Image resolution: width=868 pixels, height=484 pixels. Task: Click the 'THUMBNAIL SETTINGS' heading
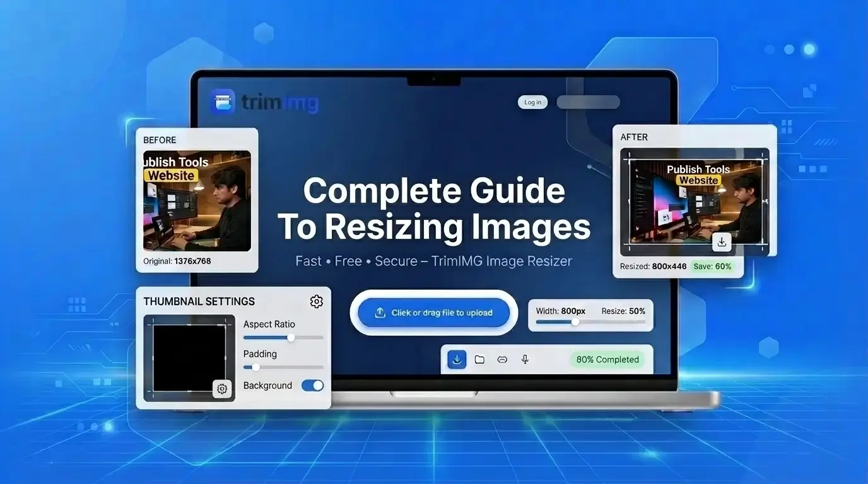point(199,301)
